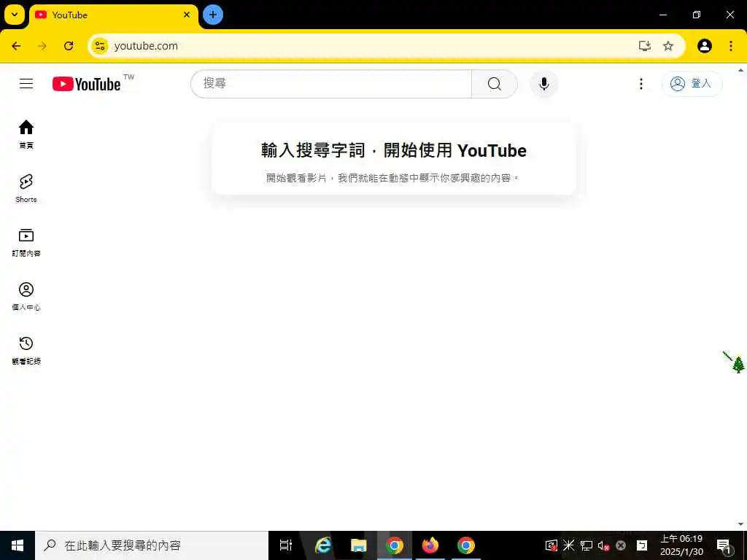
Task: Bookmark this page with star icon
Action: [668, 46]
